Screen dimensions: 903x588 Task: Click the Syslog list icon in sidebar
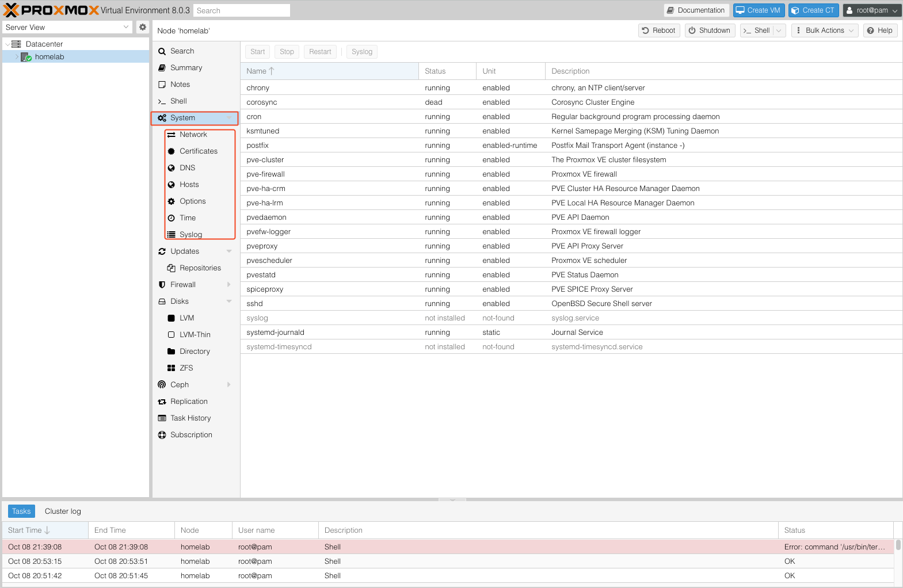(x=172, y=235)
